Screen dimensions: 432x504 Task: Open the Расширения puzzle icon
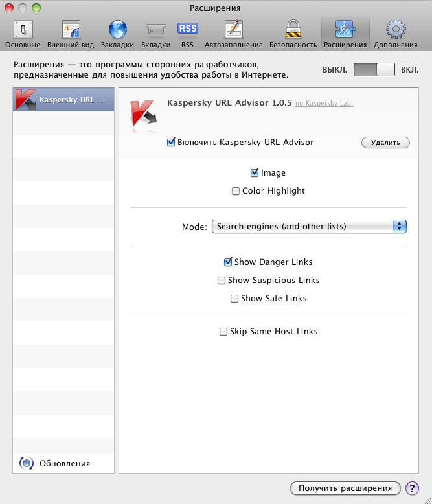click(345, 29)
